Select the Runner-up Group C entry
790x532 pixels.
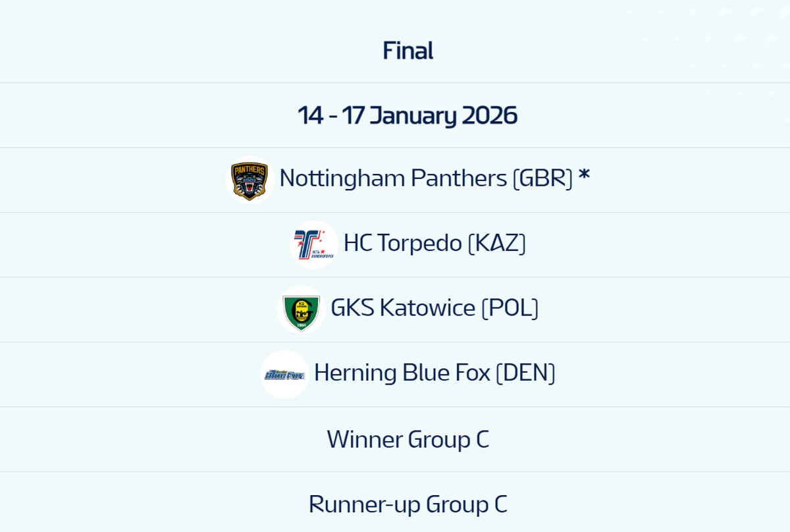pos(408,504)
